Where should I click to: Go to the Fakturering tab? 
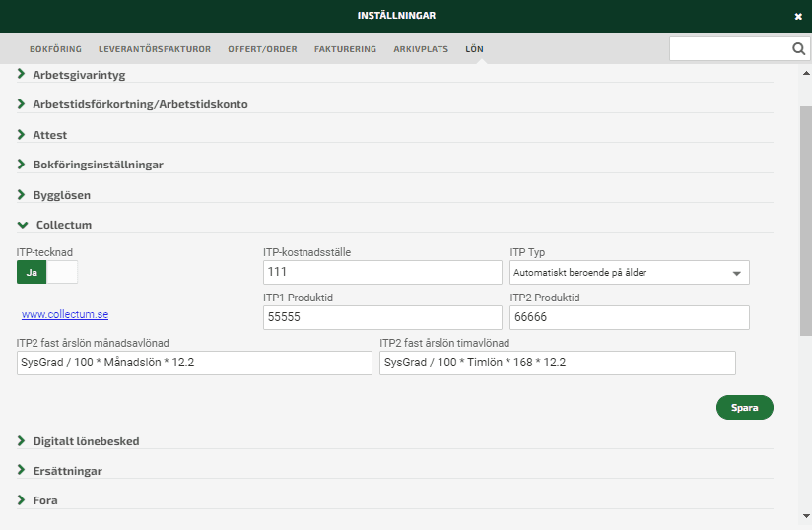(345, 49)
